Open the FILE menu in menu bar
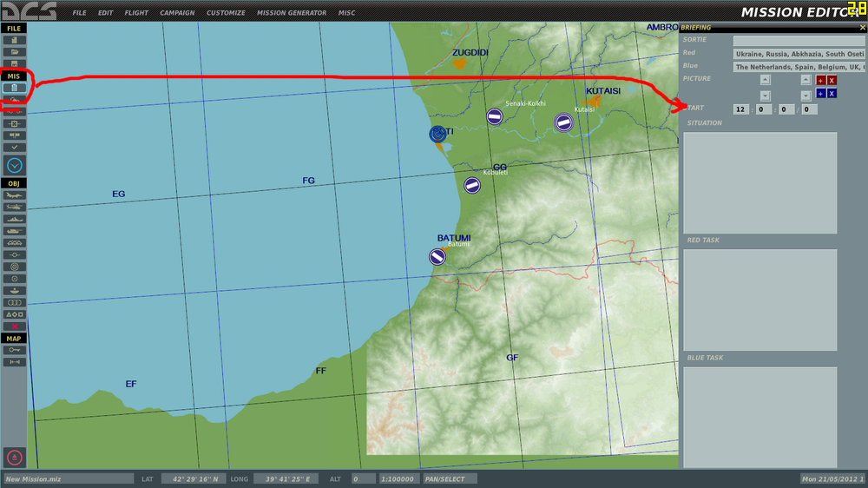 tap(79, 13)
